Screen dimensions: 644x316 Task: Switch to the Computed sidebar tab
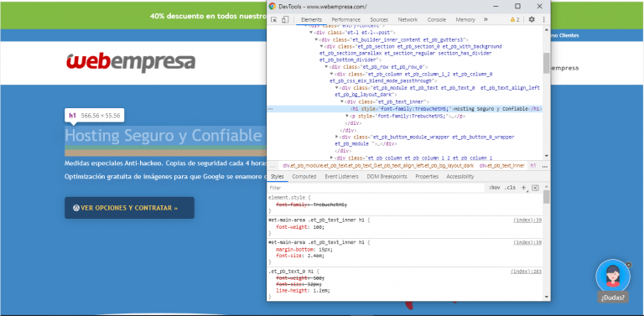point(304,177)
